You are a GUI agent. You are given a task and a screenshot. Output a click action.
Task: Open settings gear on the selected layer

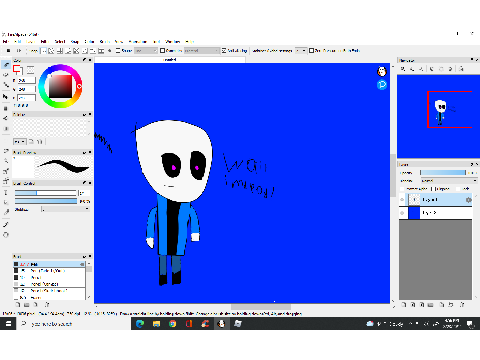[x=468, y=200]
